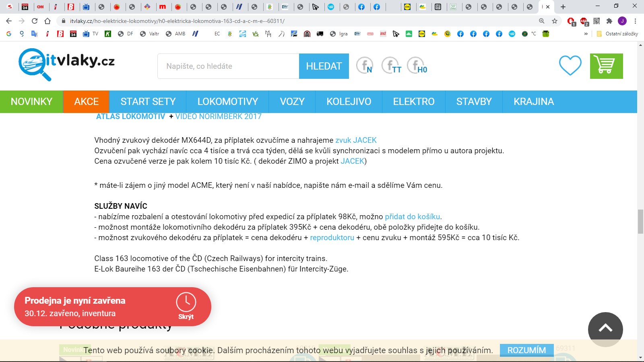Screen dimensions: 644x362
Task: Open the EC bookmark
Action: point(217,34)
